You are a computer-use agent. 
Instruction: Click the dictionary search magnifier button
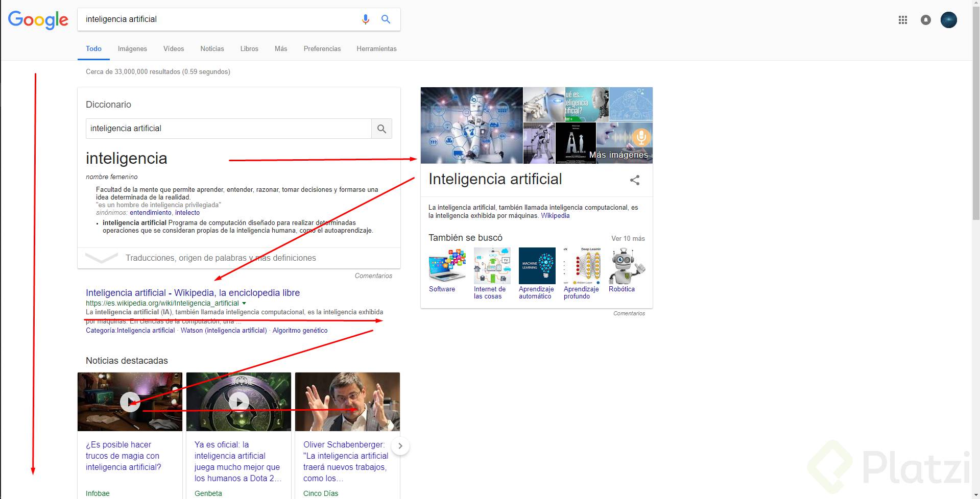[x=381, y=129]
